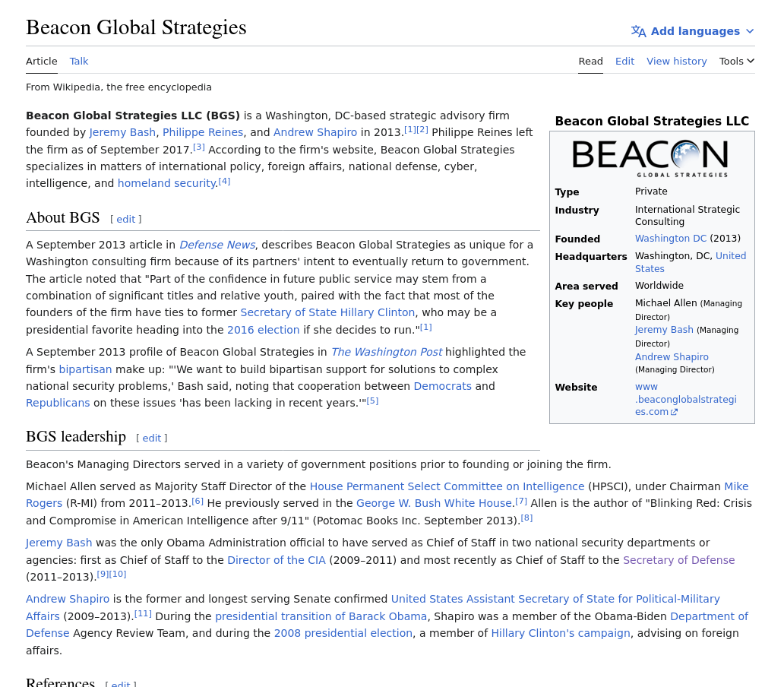Click the bipartisan link
Image resolution: width=784 pixels, height=687 pixels.
pyautogui.click(x=86, y=369)
